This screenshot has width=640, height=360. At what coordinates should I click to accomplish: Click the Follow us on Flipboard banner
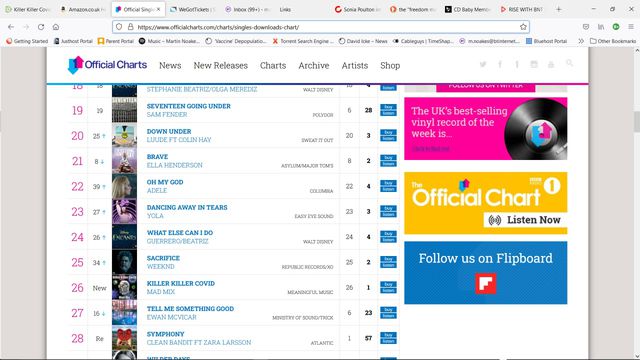coord(486,273)
